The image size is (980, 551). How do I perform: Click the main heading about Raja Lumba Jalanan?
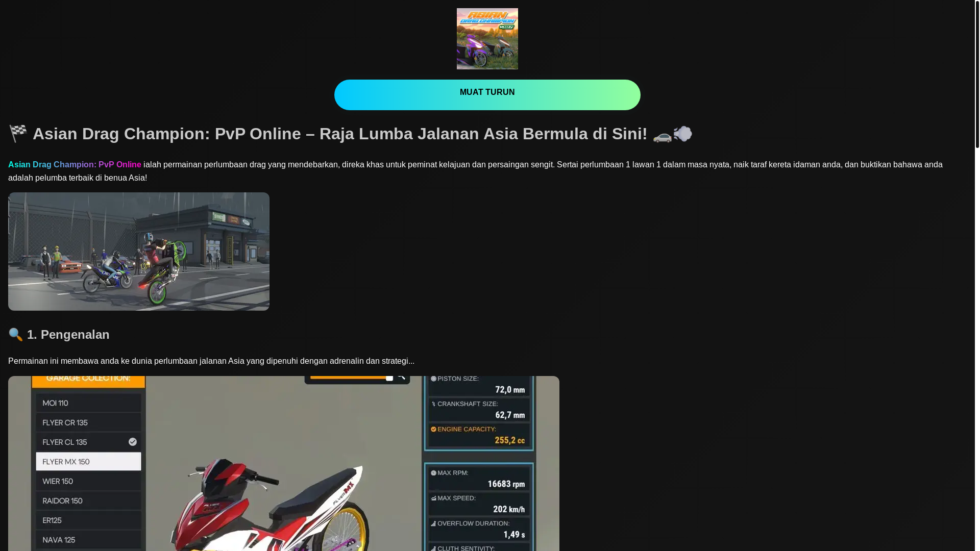(x=350, y=134)
